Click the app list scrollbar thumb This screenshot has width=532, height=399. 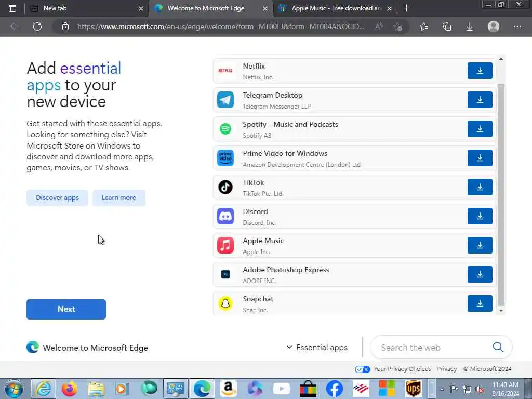pyautogui.click(x=501, y=195)
